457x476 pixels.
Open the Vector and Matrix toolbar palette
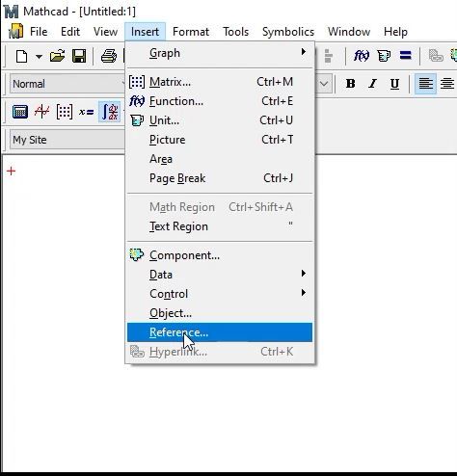click(x=65, y=112)
